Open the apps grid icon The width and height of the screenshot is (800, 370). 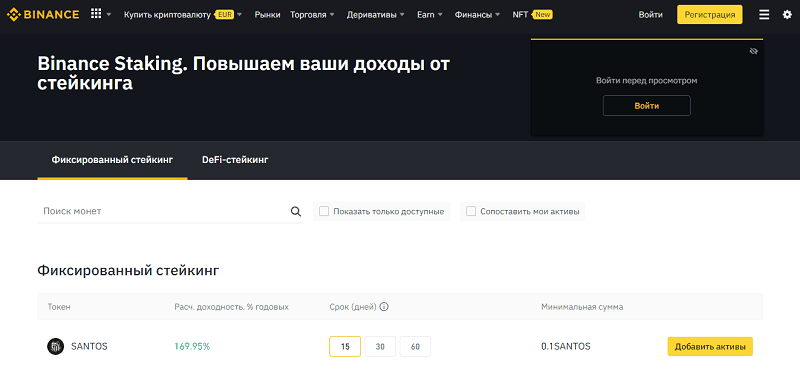pyautogui.click(x=96, y=14)
